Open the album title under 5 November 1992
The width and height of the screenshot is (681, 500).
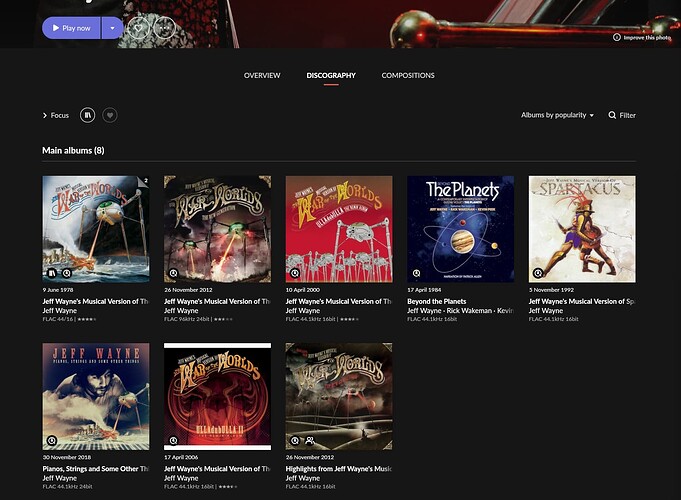coord(582,301)
